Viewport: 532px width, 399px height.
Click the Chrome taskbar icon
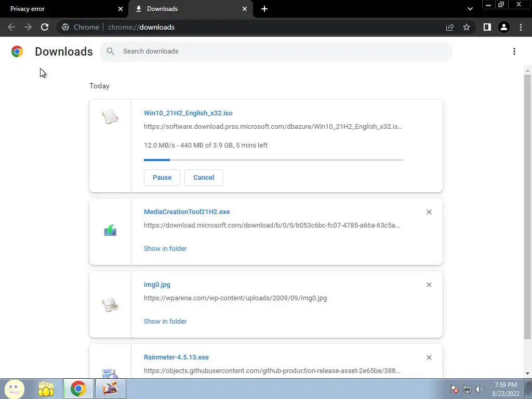click(x=78, y=389)
